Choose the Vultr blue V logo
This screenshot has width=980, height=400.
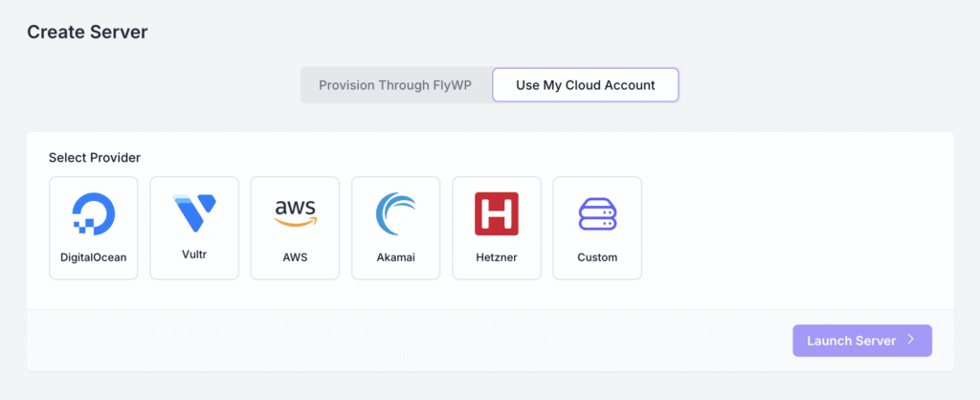pyautogui.click(x=194, y=213)
